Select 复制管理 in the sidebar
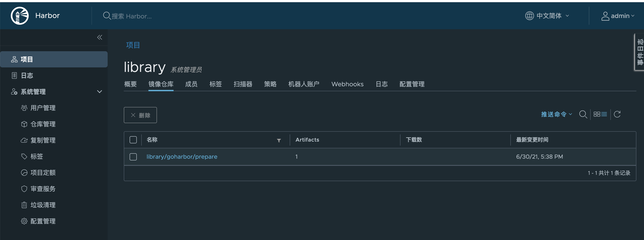Image resolution: width=644 pixels, height=240 pixels. [43, 140]
